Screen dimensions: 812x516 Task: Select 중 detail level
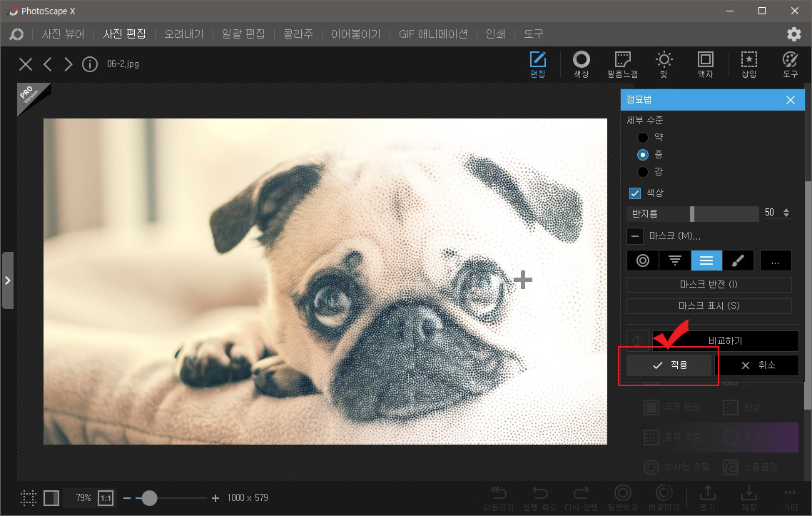643,154
